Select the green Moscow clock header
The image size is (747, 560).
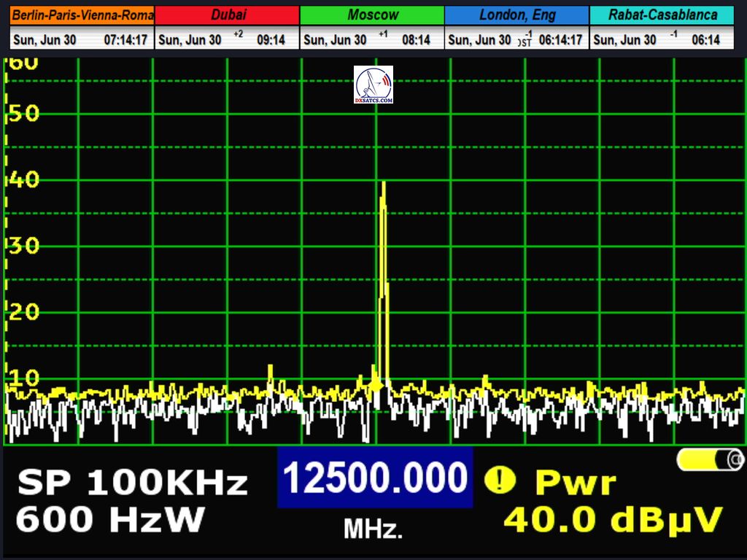(372, 15)
